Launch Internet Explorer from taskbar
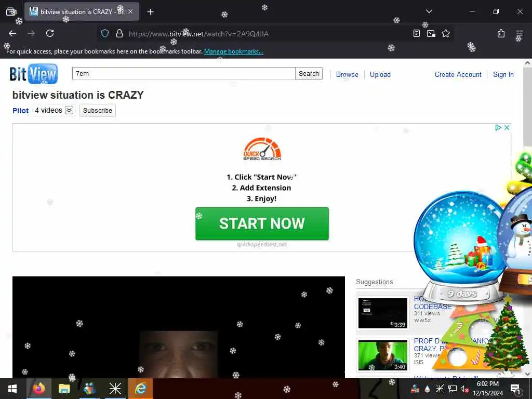Image resolution: width=532 pixels, height=399 pixels. pyautogui.click(x=140, y=389)
